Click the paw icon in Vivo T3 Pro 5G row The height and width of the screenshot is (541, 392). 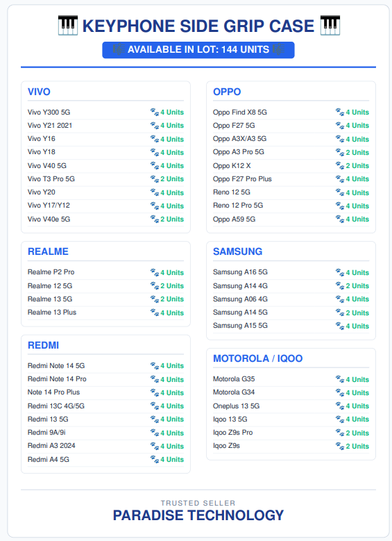(155, 179)
